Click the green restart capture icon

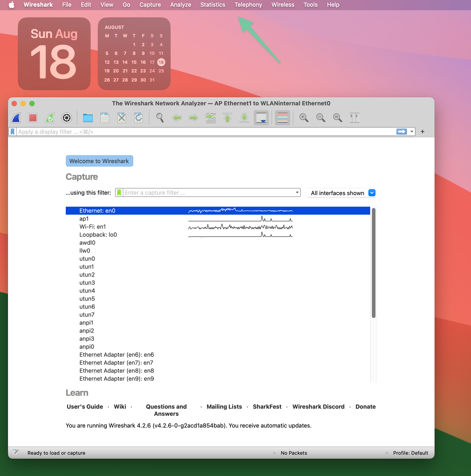50,118
